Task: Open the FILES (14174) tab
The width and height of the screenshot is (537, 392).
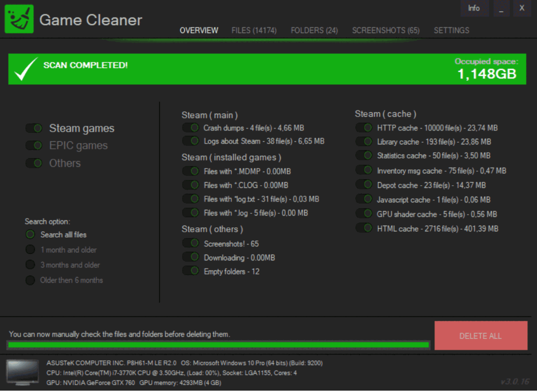Action: click(254, 30)
